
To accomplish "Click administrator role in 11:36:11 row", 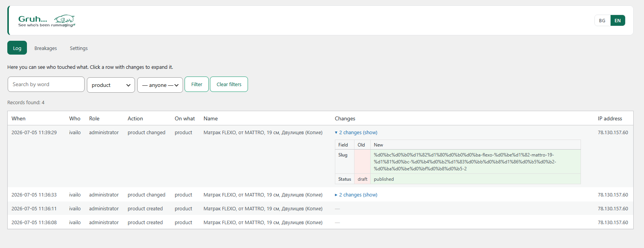I will pos(104,209).
